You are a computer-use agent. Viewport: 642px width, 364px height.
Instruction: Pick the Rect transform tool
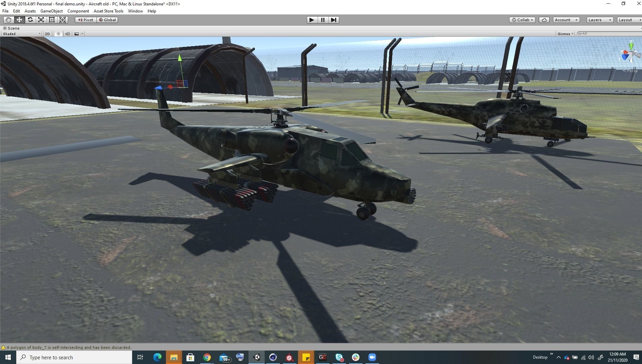(x=52, y=20)
